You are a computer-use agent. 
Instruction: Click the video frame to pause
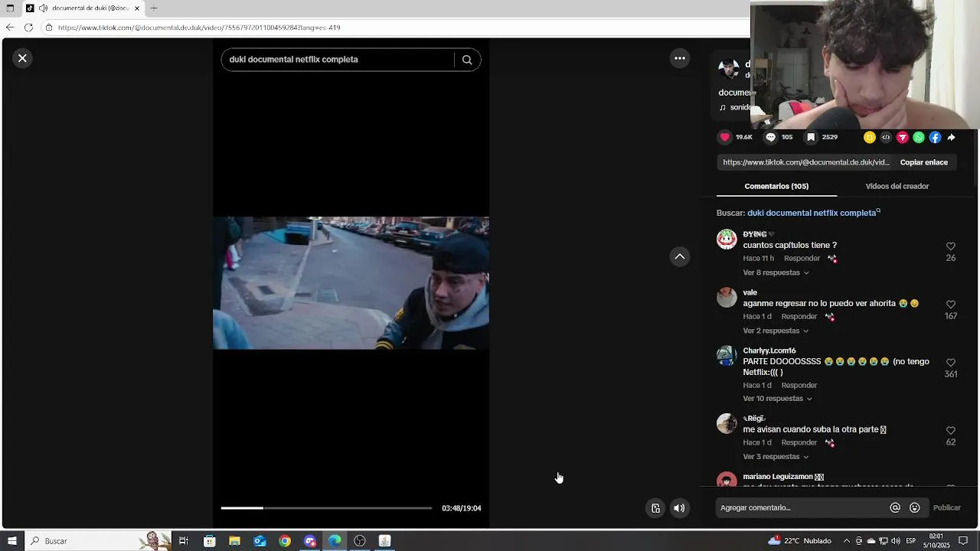point(351,283)
